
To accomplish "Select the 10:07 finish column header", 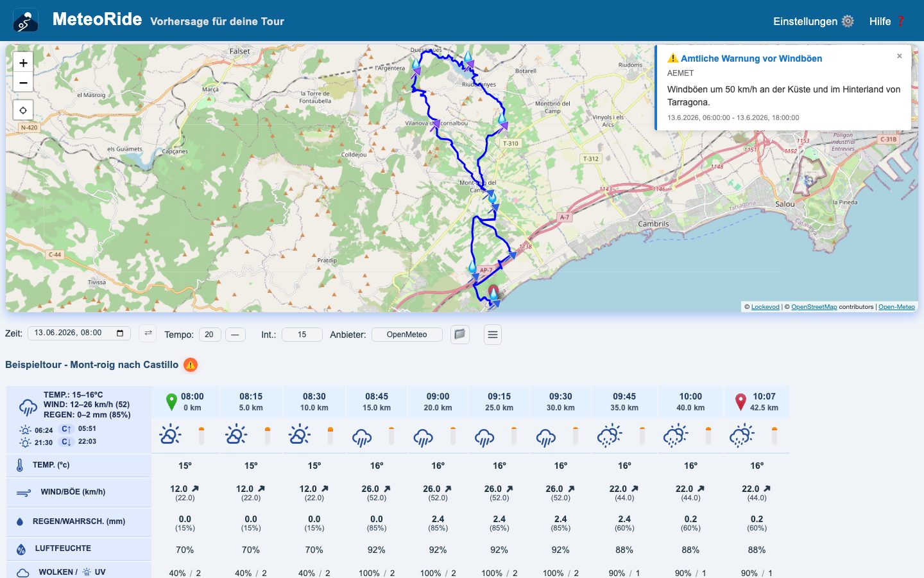I will [756, 402].
